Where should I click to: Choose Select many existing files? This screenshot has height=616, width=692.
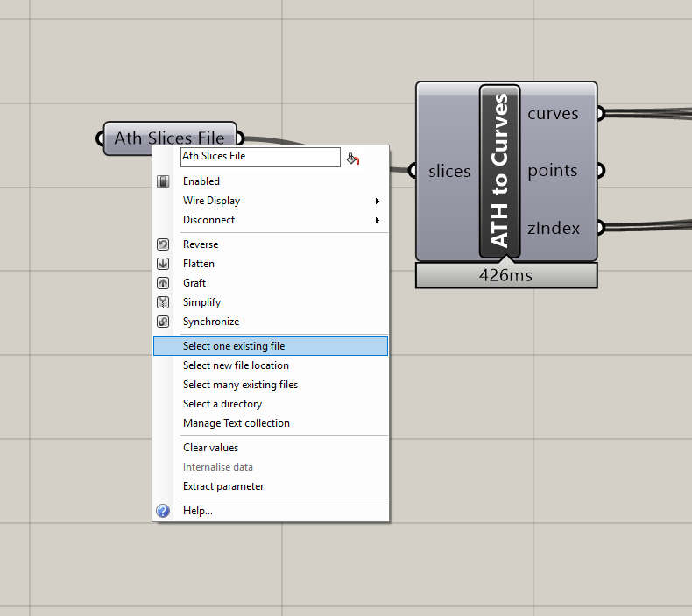[271, 385]
